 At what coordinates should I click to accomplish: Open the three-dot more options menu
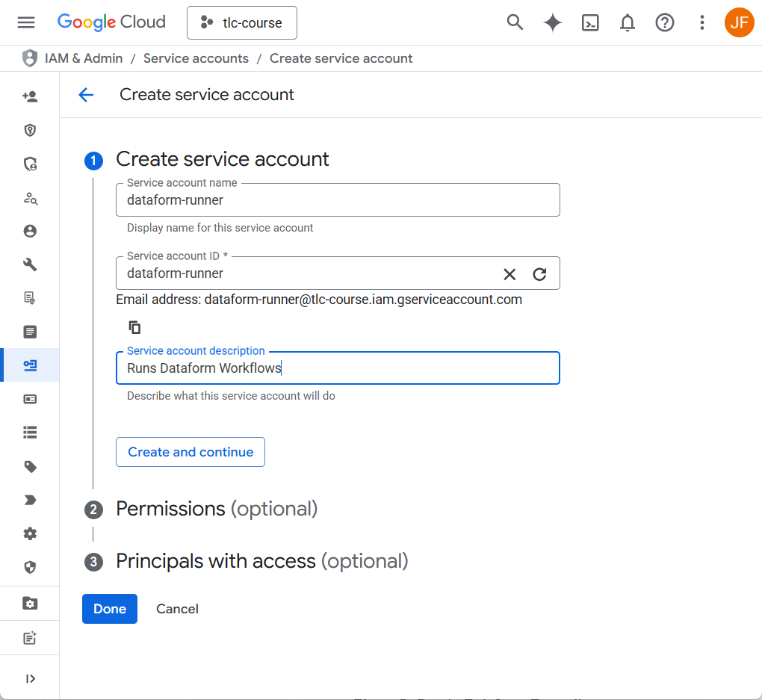click(701, 22)
